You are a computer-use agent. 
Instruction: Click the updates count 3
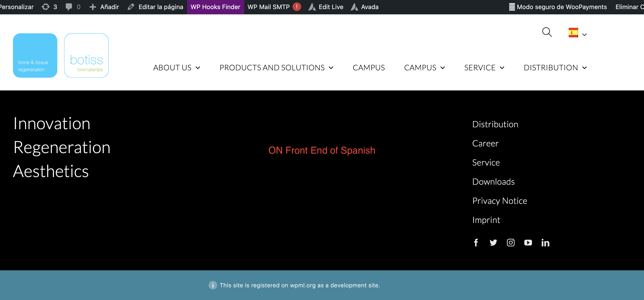click(x=55, y=7)
